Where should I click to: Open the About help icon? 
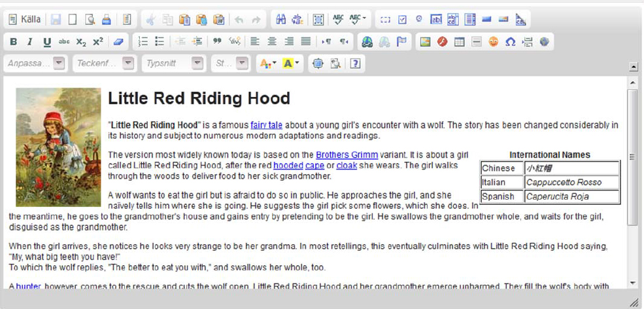click(356, 64)
